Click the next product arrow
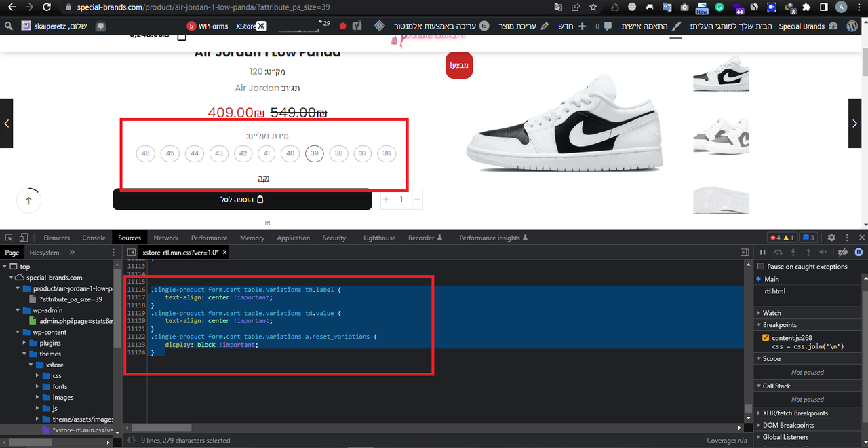Image resolution: width=868 pixels, height=448 pixels. click(x=854, y=124)
